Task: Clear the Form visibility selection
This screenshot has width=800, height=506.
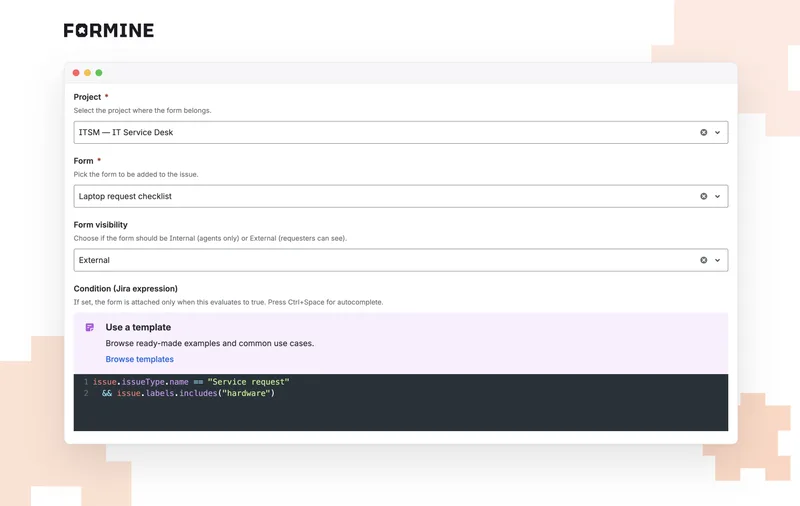Action: 704,260
